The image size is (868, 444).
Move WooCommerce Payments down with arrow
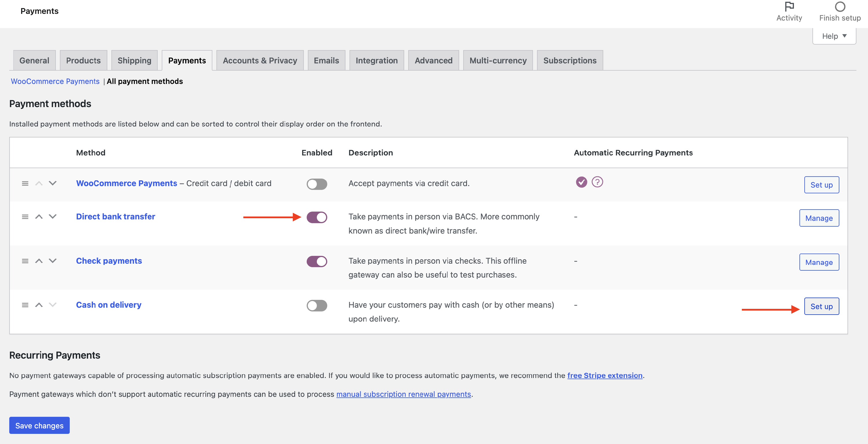(x=53, y=183)
